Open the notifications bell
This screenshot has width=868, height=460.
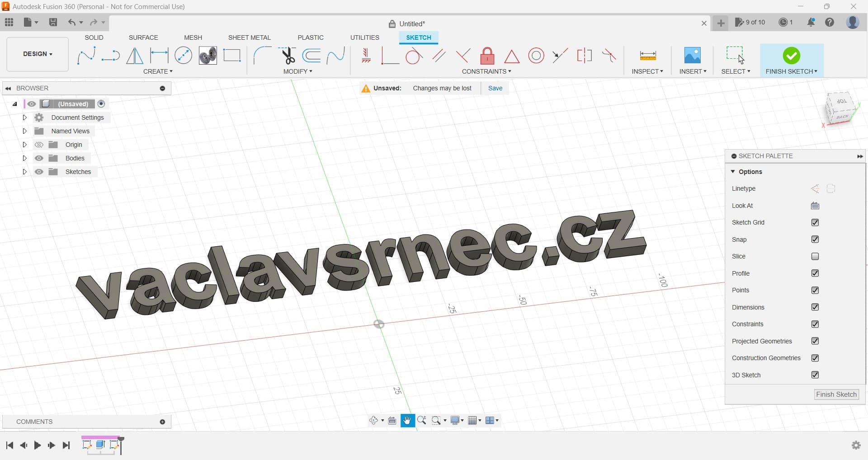[x=811, y=22]
